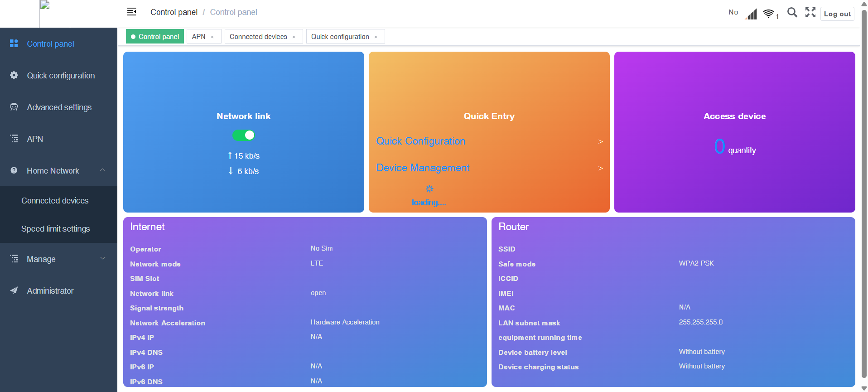Open Quick Configuration arrow in Quick Entry
The image size is (868, 392).
point(600,141)
